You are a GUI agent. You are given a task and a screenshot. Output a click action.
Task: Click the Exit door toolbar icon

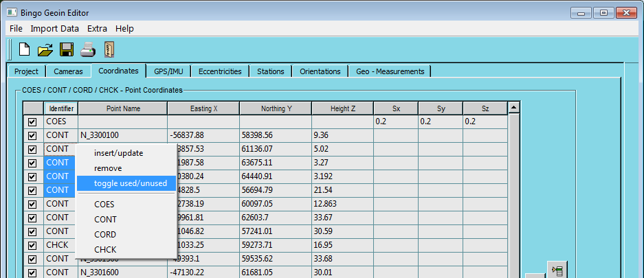click(x=109, y=49)
